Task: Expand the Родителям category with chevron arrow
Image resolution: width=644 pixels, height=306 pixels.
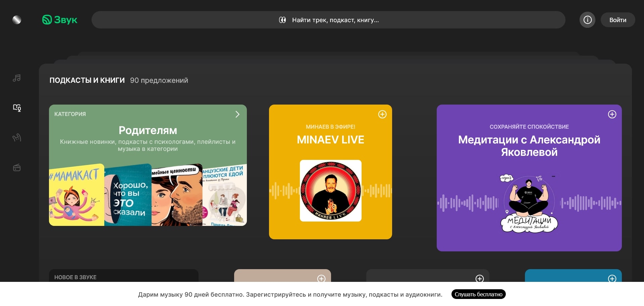Action: tap(237, 114)
